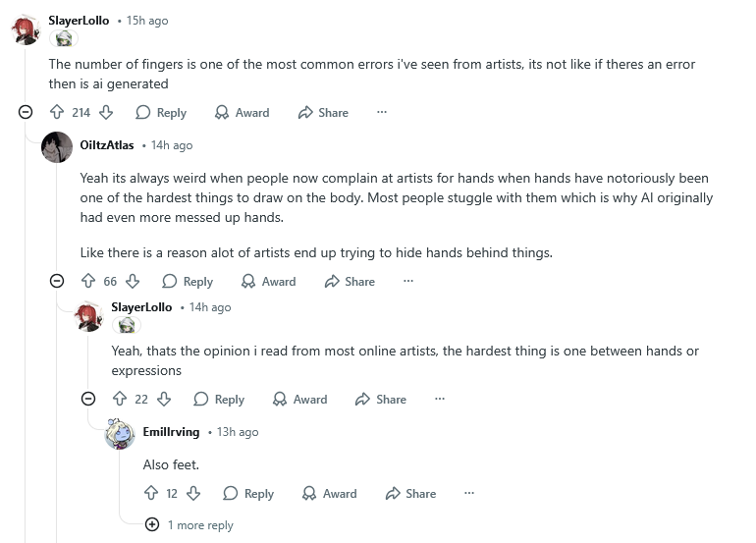Collapse OiltzAtlas's comment thread
Viewport: 756px width, 543px height.
tap(57, 282)
